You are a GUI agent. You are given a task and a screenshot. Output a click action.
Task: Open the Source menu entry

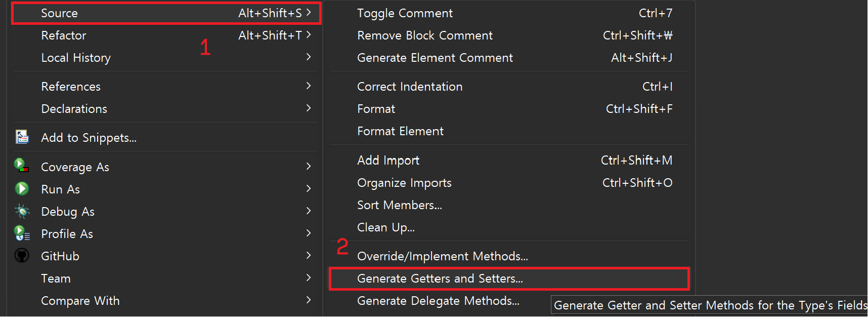(166, 13)
